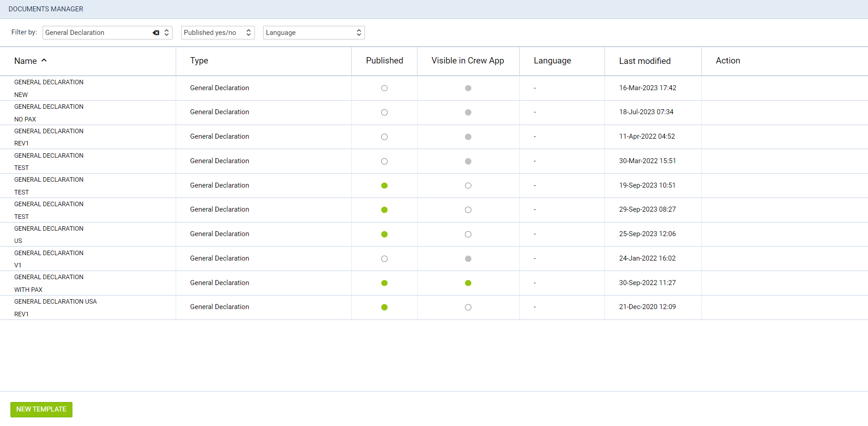
Task: Show GENERAL DECLARATION US in Crew App
Action: click(x=468, y=234)
